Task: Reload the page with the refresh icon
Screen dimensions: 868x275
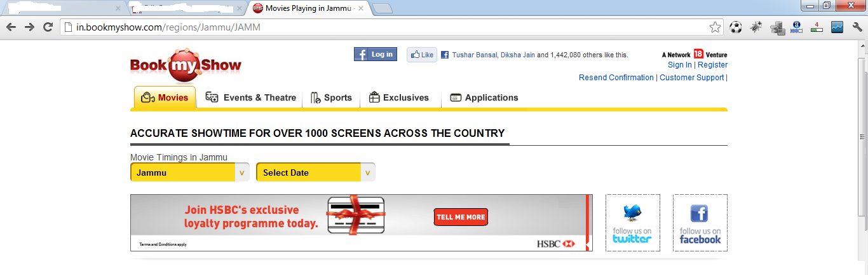Action: click(48, 27)
